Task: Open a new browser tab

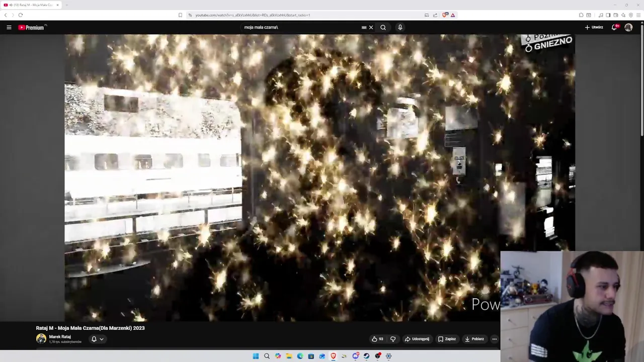Action: click(x=66, y=5)
